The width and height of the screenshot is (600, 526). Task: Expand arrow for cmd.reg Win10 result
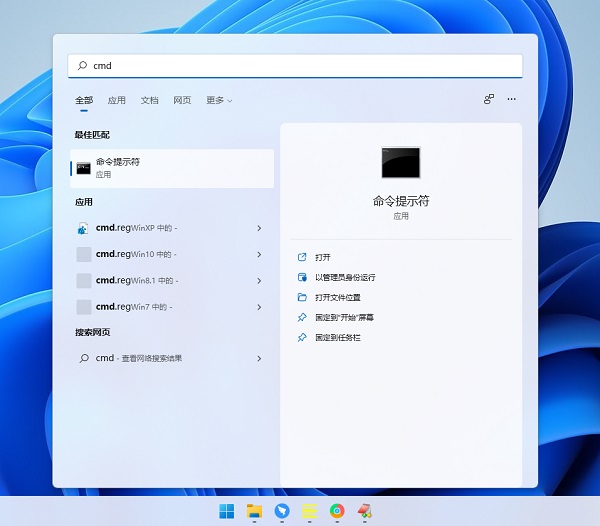coord(259,255)
